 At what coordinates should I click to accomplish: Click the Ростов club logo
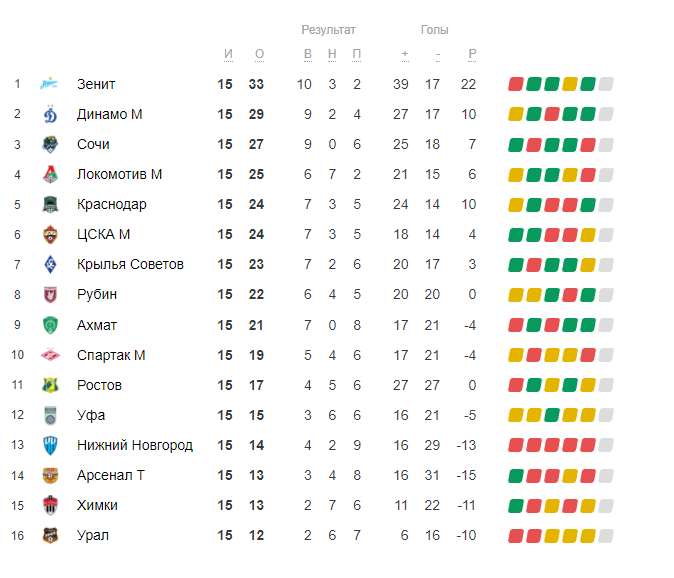click(x=50, y=385)
